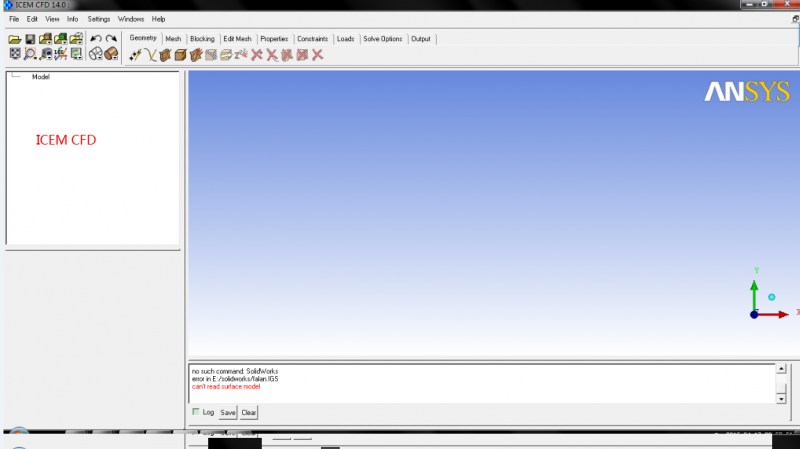The width and height of the screenshot is (800, 449).
Task: Switch to the Constraints tab
Action: click(312, 39)
